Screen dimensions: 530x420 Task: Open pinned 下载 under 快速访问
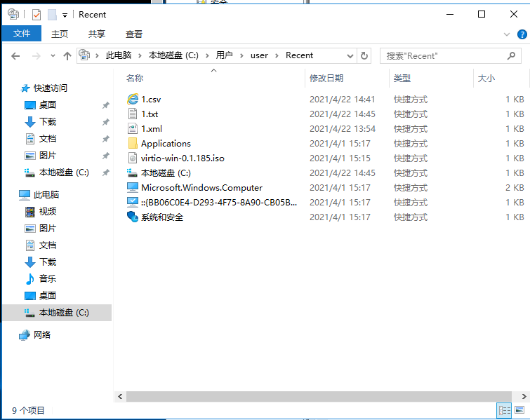pyautogui.click(x=47, y=122)
